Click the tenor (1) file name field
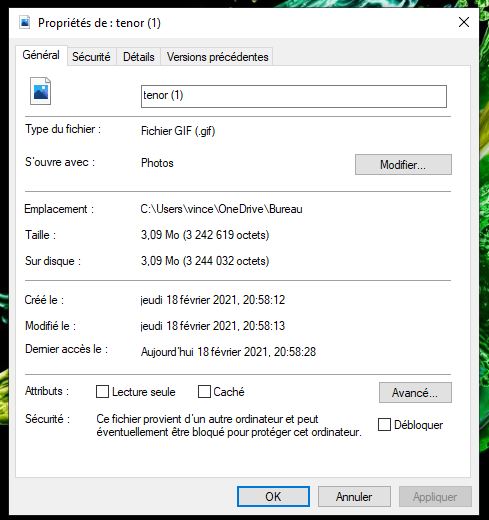The image size is (489, 520). tap(294, 96)
